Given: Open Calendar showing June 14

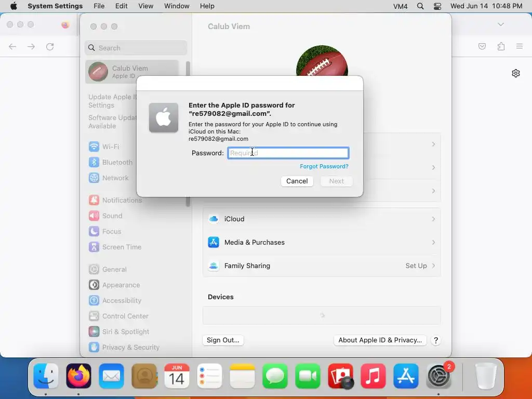Looking at the screenshot, I should coord(177,376).
